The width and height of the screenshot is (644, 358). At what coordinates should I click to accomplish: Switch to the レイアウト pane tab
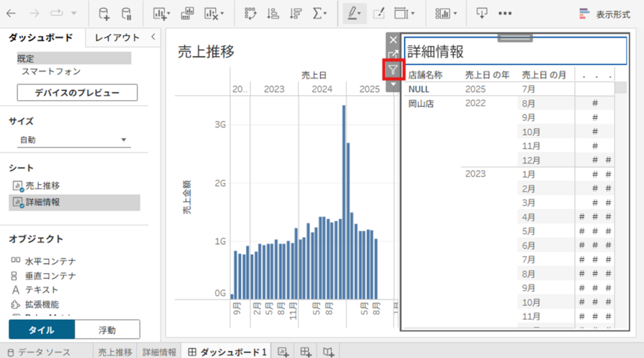(x=117, y=38)
